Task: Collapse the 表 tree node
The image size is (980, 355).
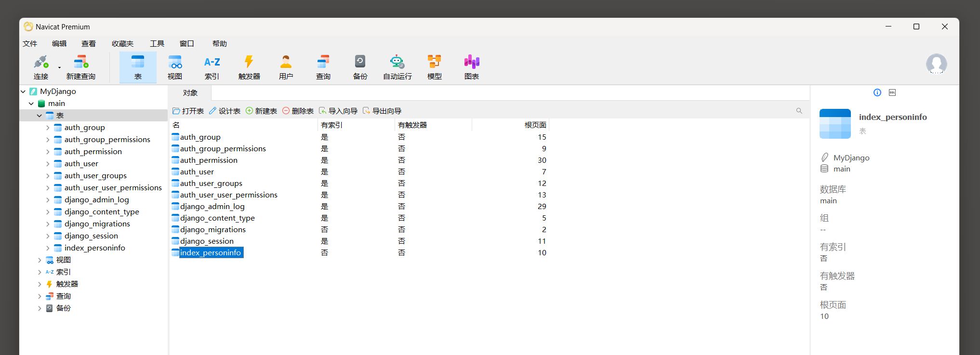Action: [40, 116]
